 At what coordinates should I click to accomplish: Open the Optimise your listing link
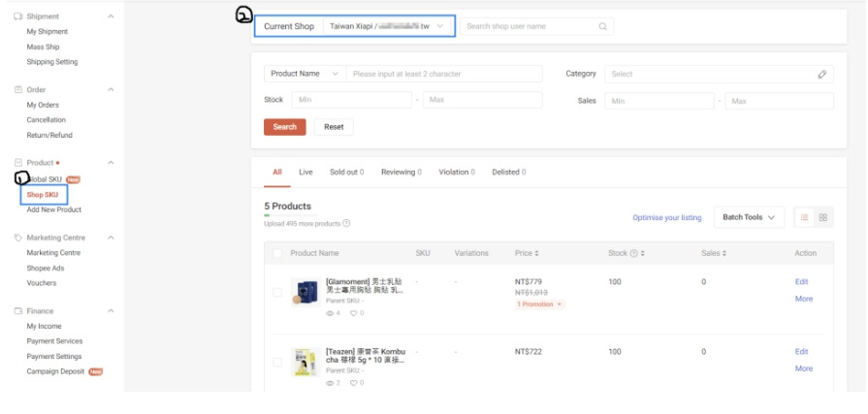coord(667,217)
